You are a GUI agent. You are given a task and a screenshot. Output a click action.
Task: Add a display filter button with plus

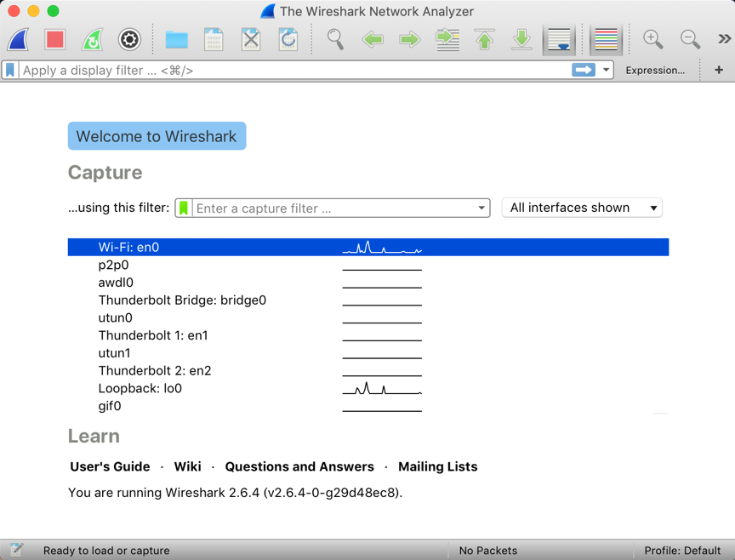tap(719, 70)
